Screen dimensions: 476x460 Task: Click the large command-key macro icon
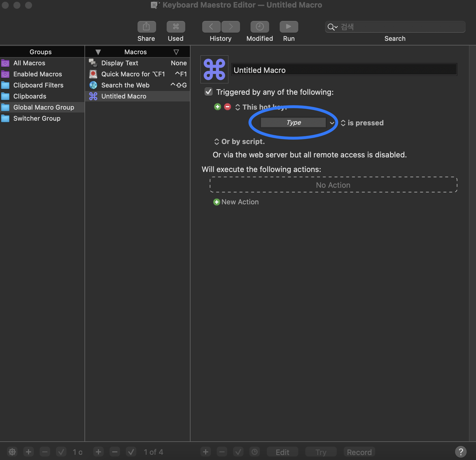point(214,69)
